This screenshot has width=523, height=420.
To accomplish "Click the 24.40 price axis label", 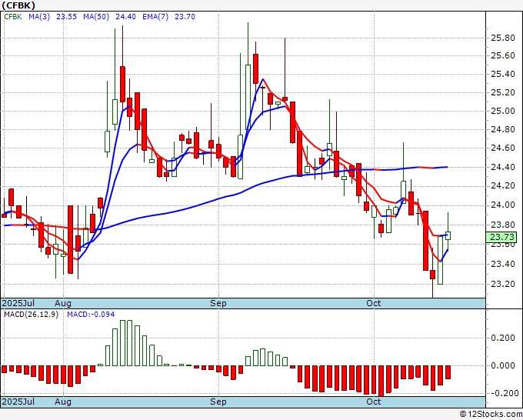I will tap(503, 167).
